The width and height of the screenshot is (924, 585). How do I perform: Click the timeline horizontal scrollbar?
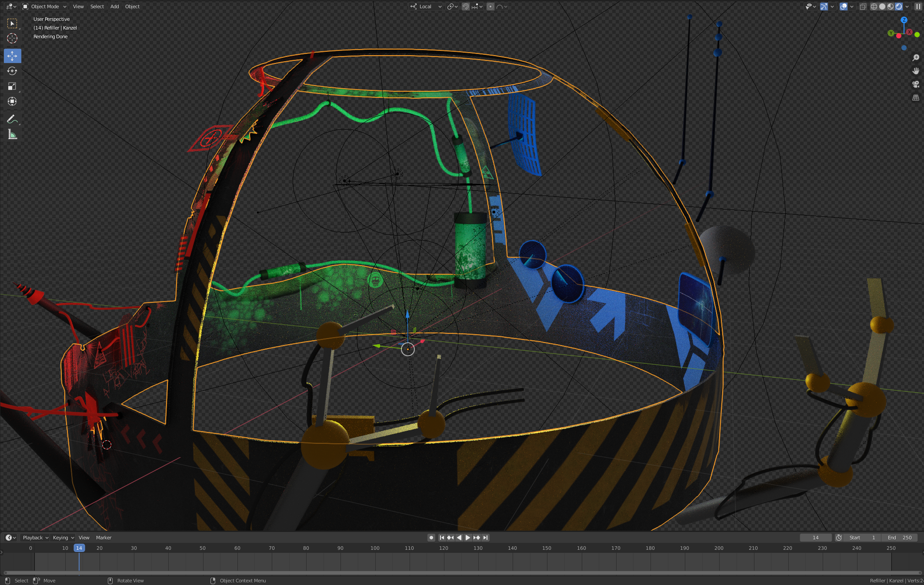click(461, 573)
